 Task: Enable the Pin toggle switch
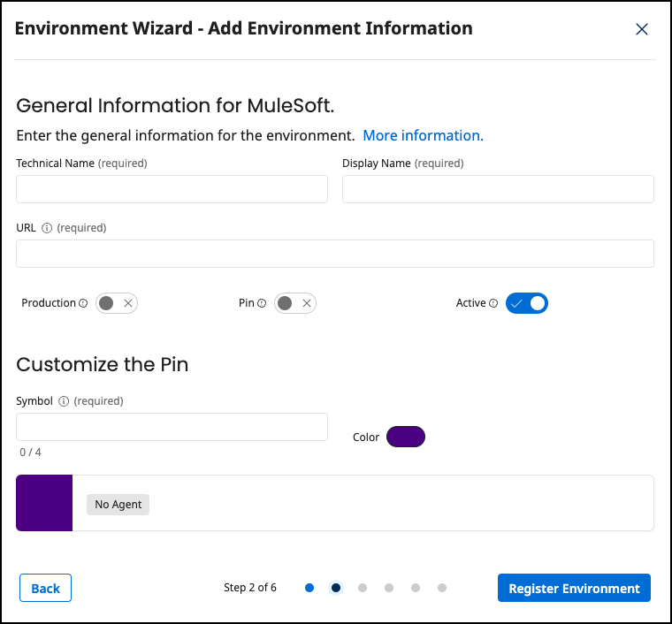295,303
